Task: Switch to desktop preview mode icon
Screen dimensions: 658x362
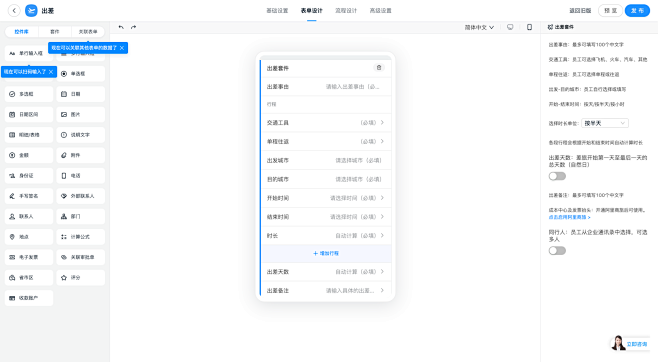Action: pyautogui.click(x=510, y=27)
